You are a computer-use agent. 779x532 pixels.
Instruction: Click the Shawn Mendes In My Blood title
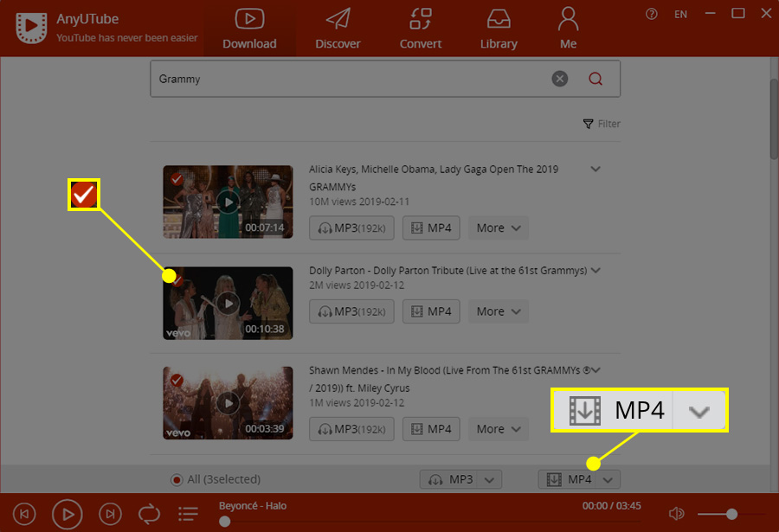pyautogui.click(x=449, y=379)
